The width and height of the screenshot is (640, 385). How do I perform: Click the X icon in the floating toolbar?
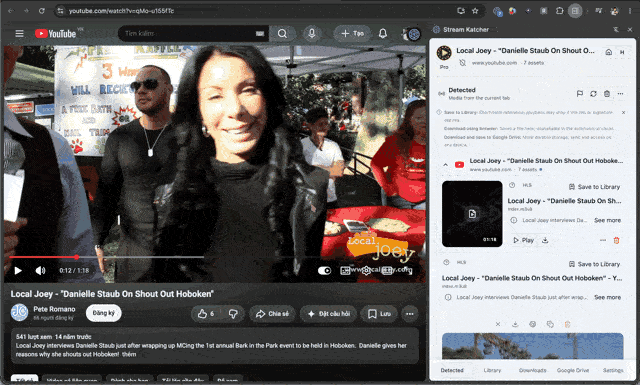click(x=498, y=324)
